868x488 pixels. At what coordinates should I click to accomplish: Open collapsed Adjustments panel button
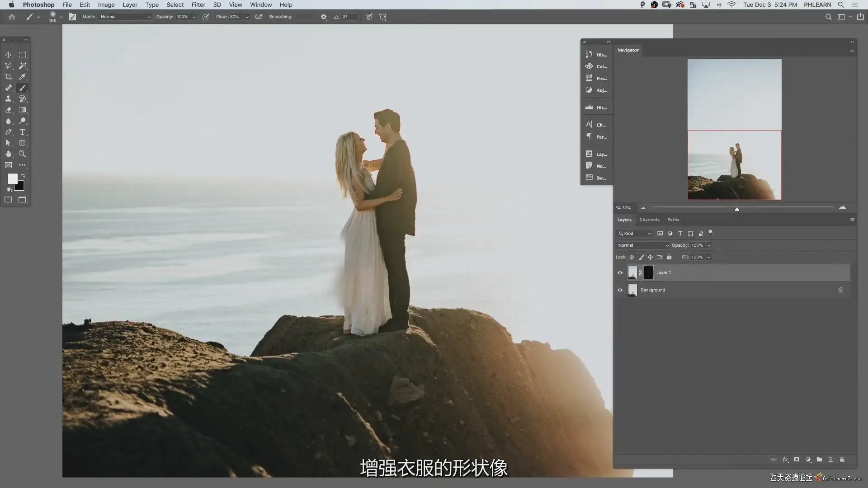[x=596, y=90]
